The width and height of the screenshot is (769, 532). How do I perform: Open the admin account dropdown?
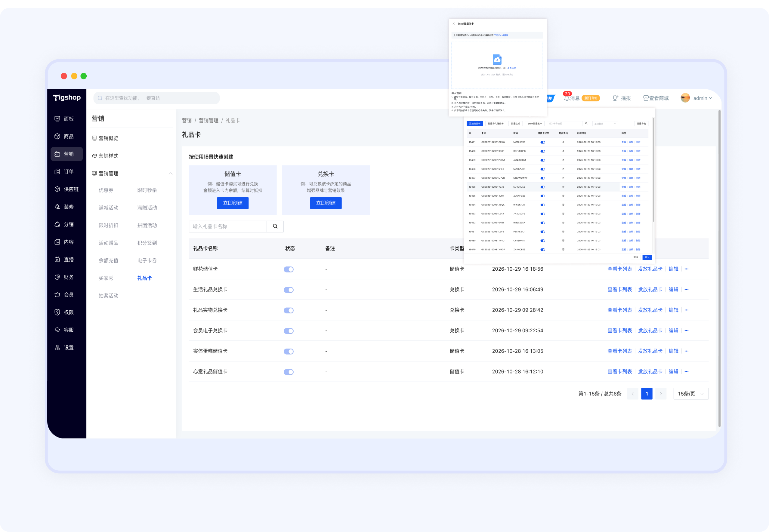[702, 98]
